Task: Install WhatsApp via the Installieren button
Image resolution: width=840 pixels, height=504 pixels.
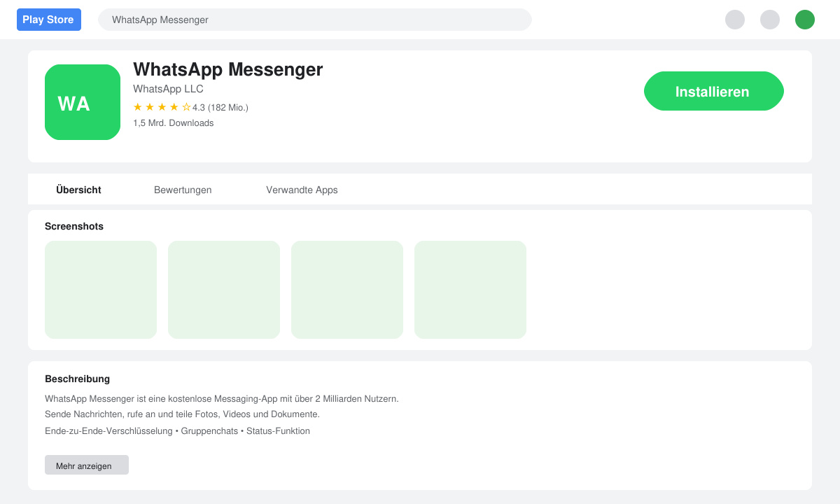Action: click(714, 91)
